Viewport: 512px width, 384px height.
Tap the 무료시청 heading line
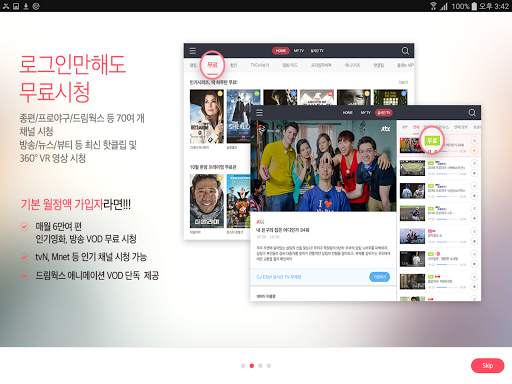[x=55, y=92]
